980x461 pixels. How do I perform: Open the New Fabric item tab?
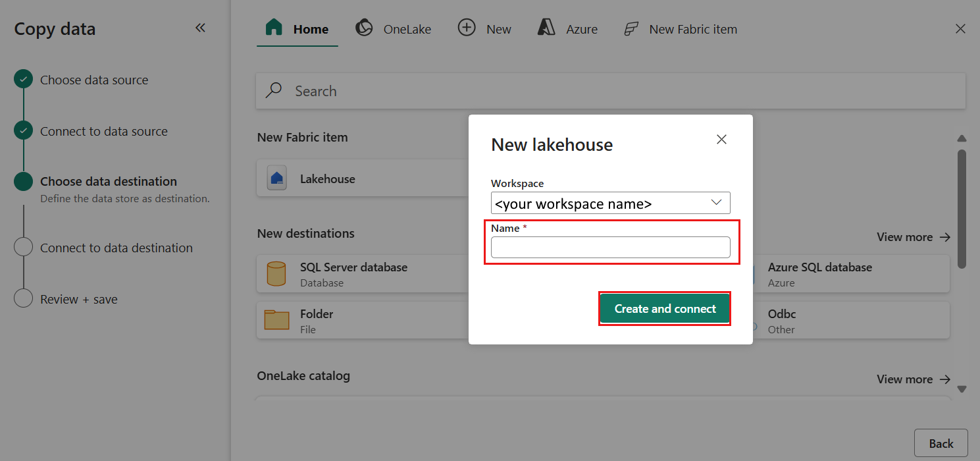pos(680,29)
